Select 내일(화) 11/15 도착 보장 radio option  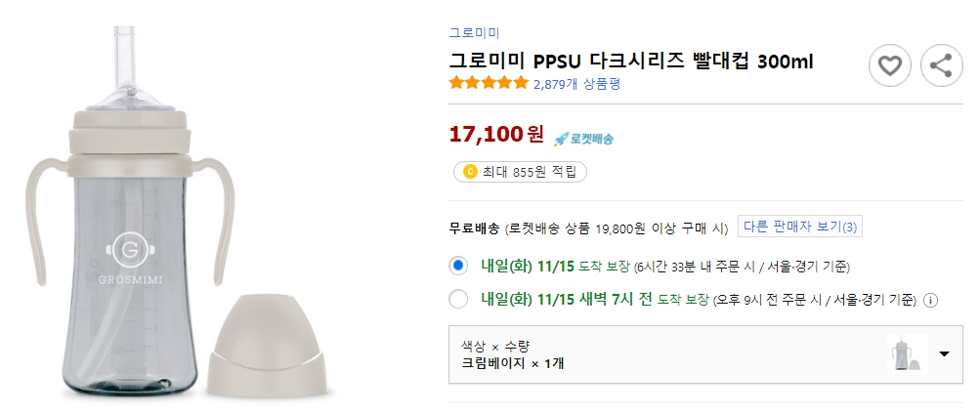458,266
